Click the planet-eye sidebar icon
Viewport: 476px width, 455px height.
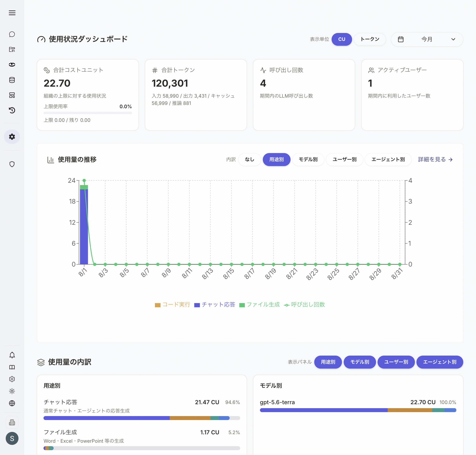[12, 64]
